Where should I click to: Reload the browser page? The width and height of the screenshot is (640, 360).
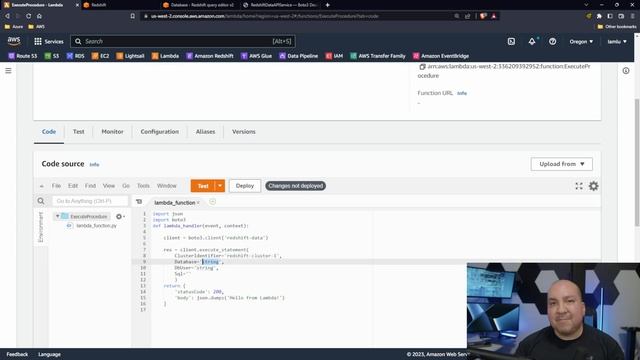tap(29, 16)
